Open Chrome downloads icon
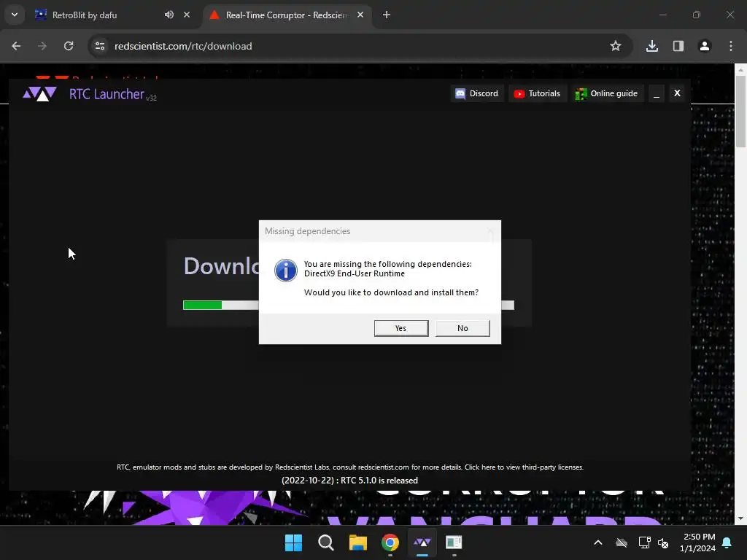 point(652,46)
